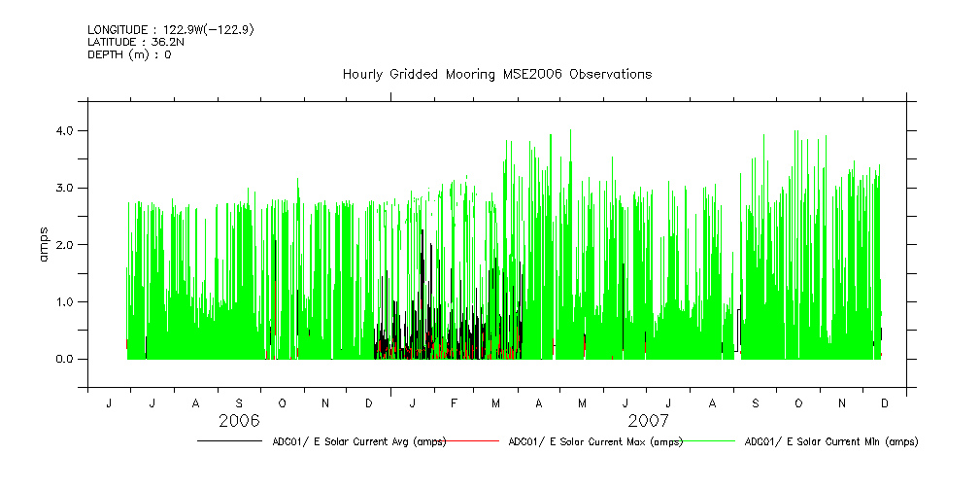980x490 pixels.
Task: Click the black legend line sample for Avg
Action: (229, 441)
